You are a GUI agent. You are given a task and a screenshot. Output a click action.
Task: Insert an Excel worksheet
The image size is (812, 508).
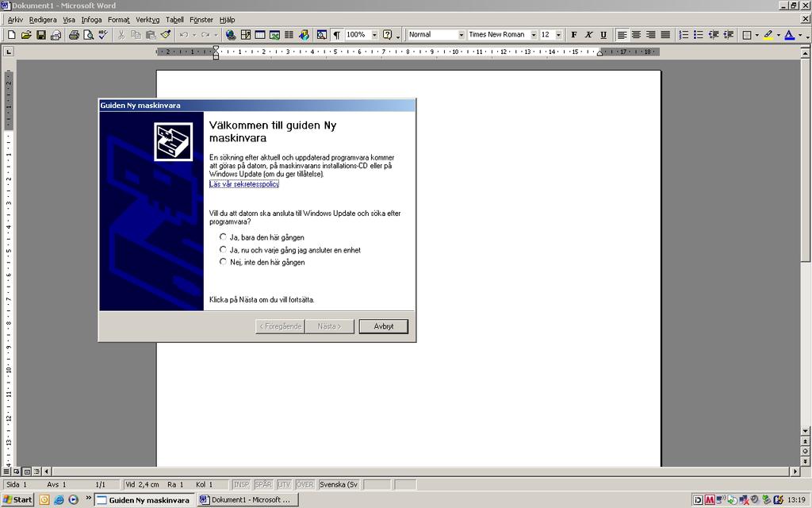(x=274, y=35)
